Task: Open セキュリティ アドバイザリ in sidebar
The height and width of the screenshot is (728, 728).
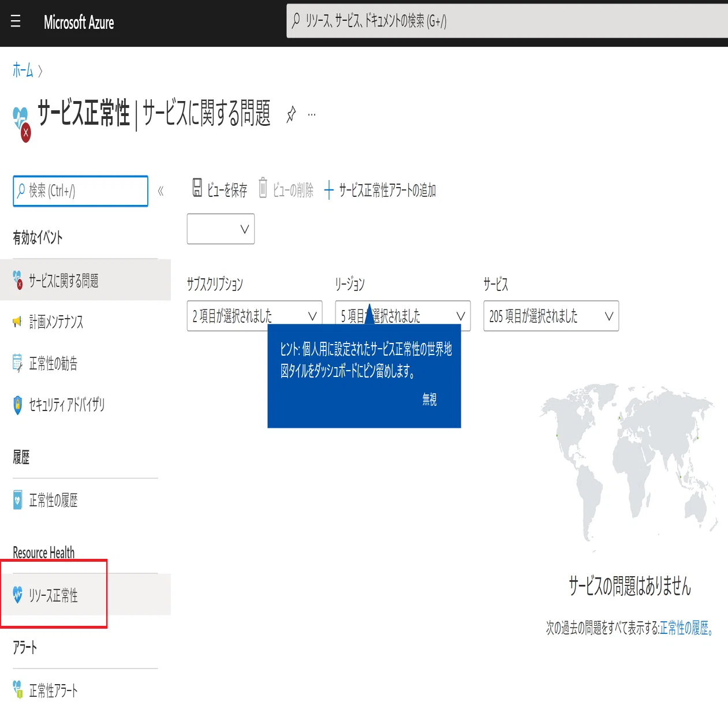Action: [85, 405]
